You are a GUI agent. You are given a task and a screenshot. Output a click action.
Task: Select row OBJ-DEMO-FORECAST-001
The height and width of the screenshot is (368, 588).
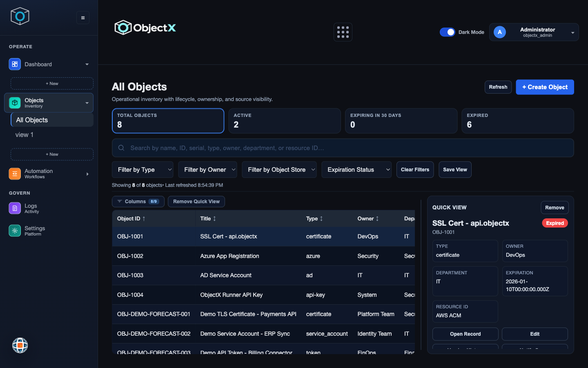263,314
